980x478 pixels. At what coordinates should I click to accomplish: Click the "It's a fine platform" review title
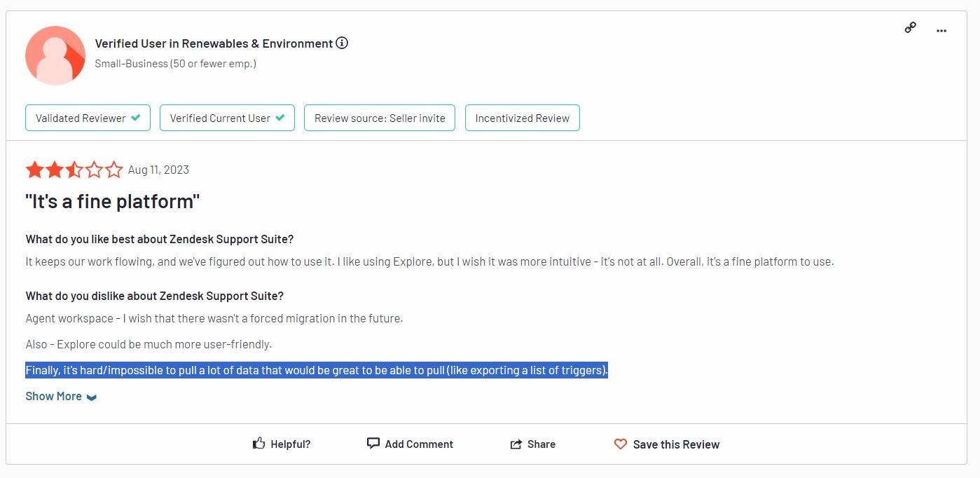point(113,202)
